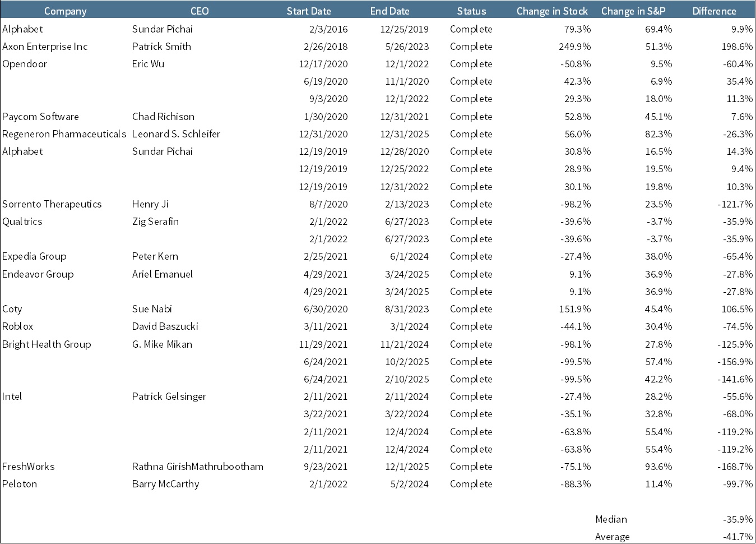Click the Peloton company cell

pos(20,484)
